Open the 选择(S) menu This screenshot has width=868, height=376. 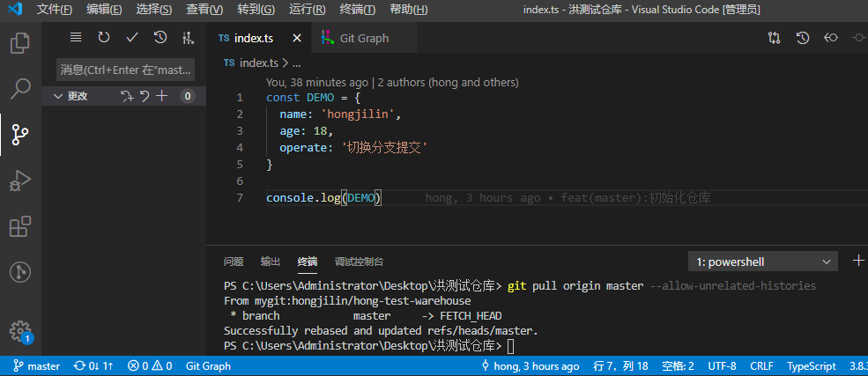154,10
